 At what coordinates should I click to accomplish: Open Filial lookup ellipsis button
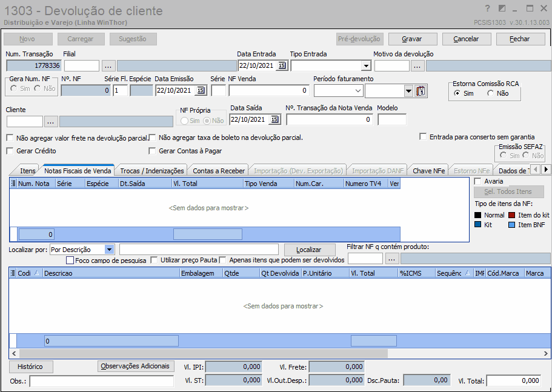pyautogui.click(x=108, y=66)
